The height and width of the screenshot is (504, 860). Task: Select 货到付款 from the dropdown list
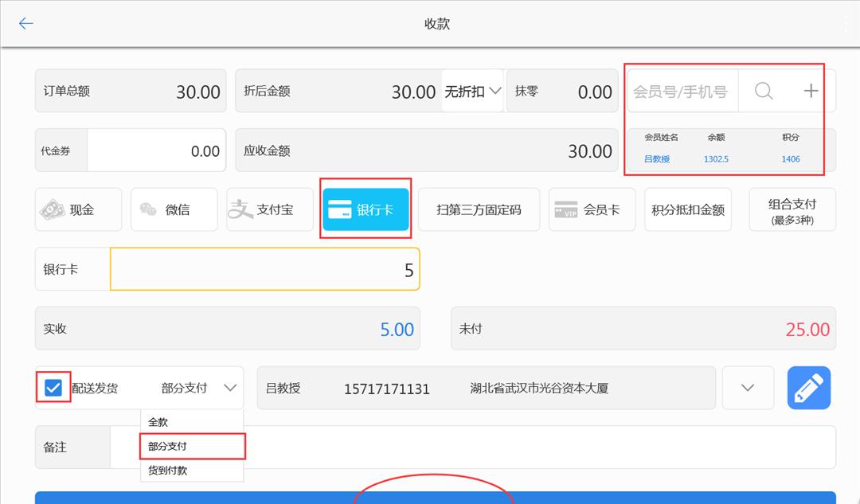click(192, 470)
